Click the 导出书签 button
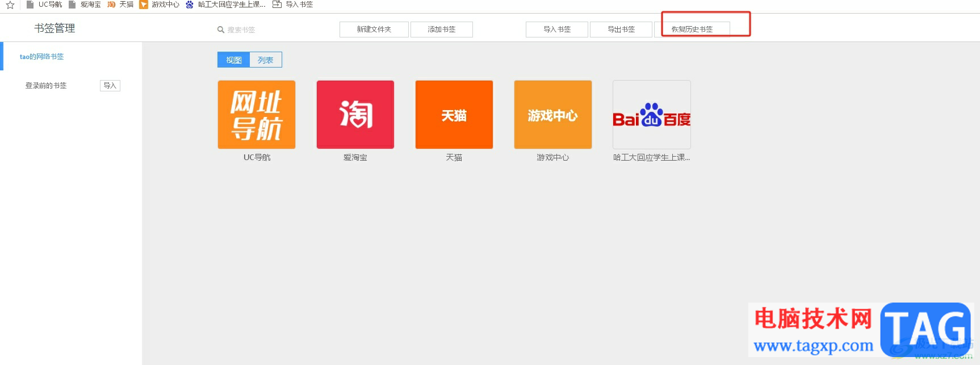Screen dimensions: 980x365 coord(621,30)
